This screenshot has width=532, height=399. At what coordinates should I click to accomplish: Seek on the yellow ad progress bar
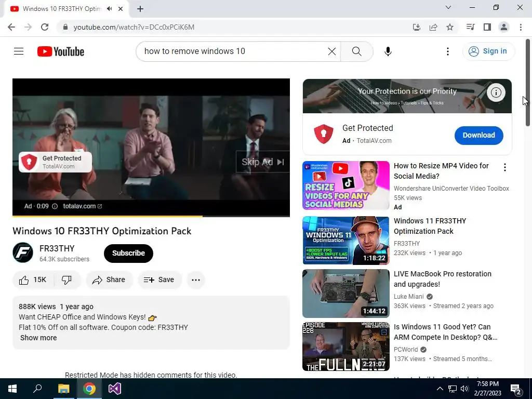[151, 216]
